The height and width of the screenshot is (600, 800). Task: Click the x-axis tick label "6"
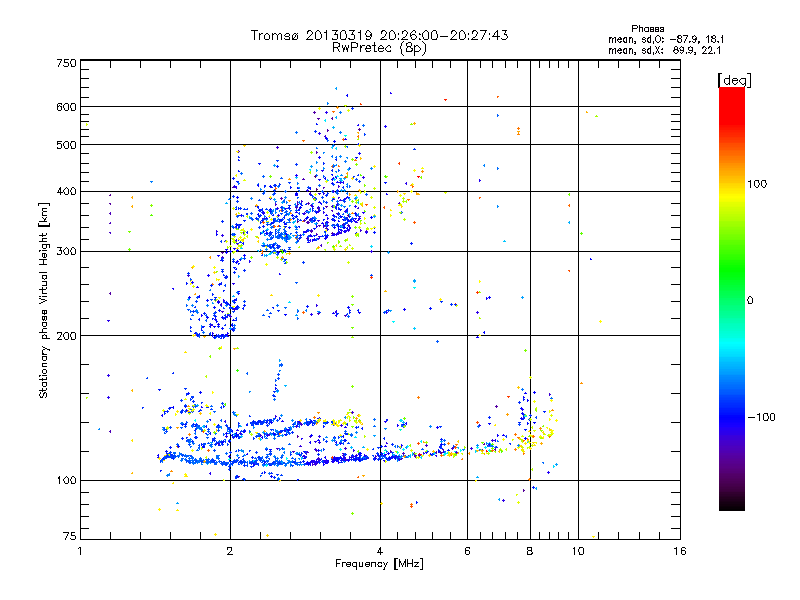[x=467, y=551]
